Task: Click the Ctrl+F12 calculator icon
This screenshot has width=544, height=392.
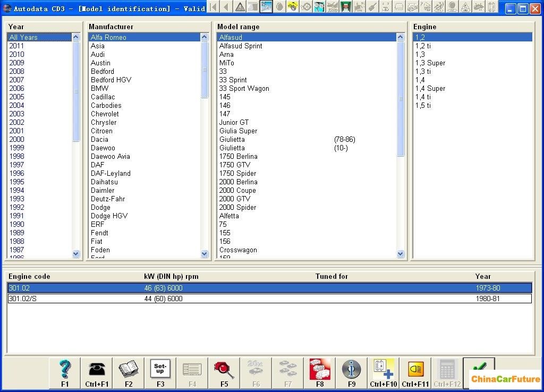Action: tap(447, 373)
